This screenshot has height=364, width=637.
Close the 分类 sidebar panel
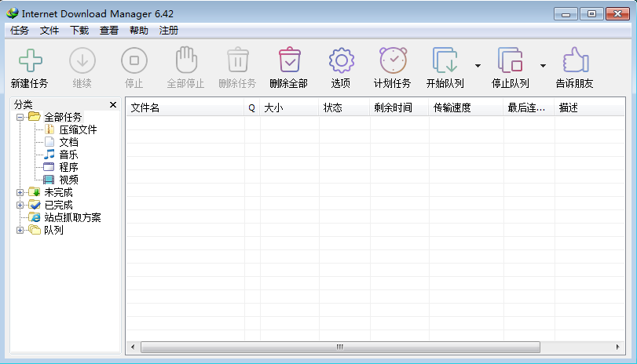coord(113,104)
